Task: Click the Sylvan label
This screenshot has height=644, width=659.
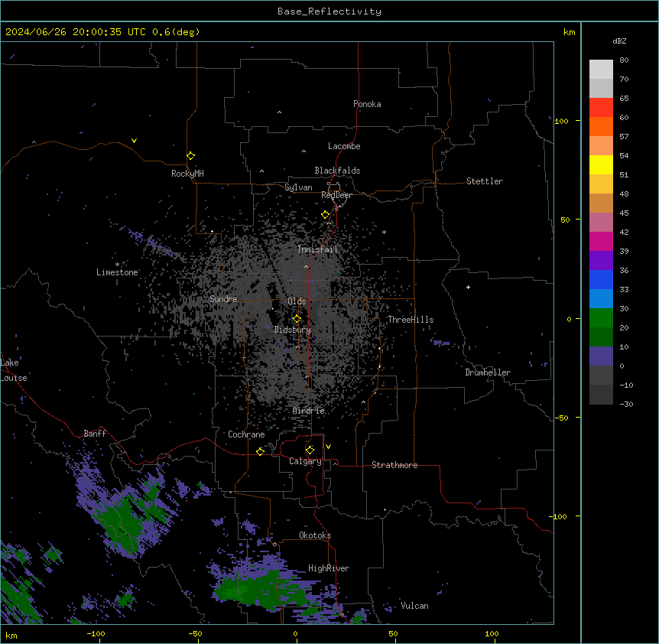Action: [x=298, y=187]
